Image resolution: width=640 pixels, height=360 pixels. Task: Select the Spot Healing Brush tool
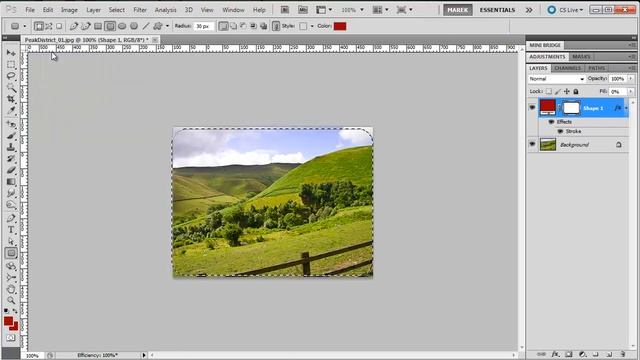11,124
